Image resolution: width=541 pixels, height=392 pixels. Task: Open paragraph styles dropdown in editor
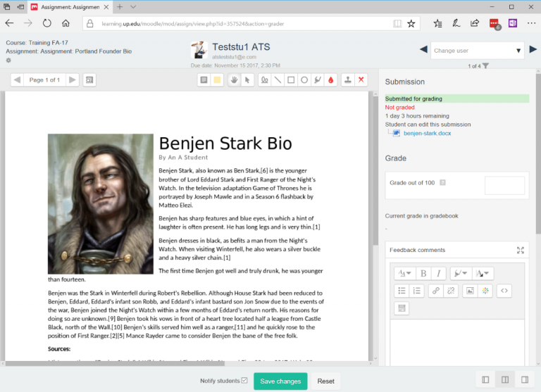click(405, 273)
